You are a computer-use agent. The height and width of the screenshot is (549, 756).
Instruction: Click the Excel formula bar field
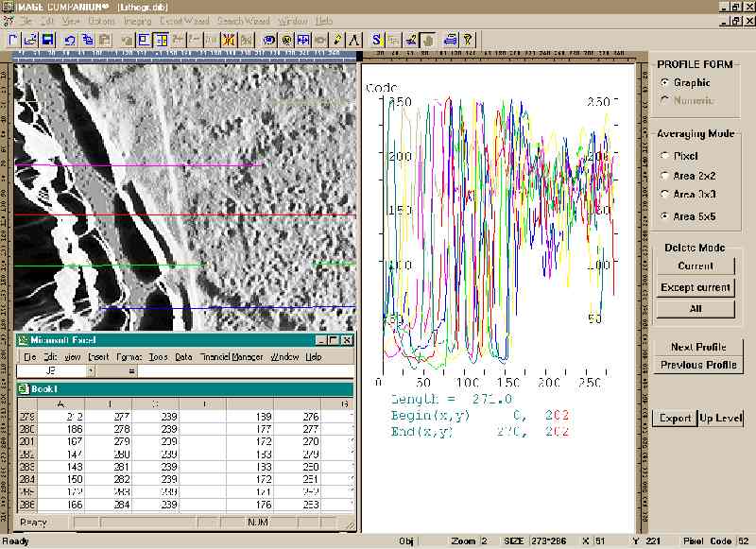point(246,371)
